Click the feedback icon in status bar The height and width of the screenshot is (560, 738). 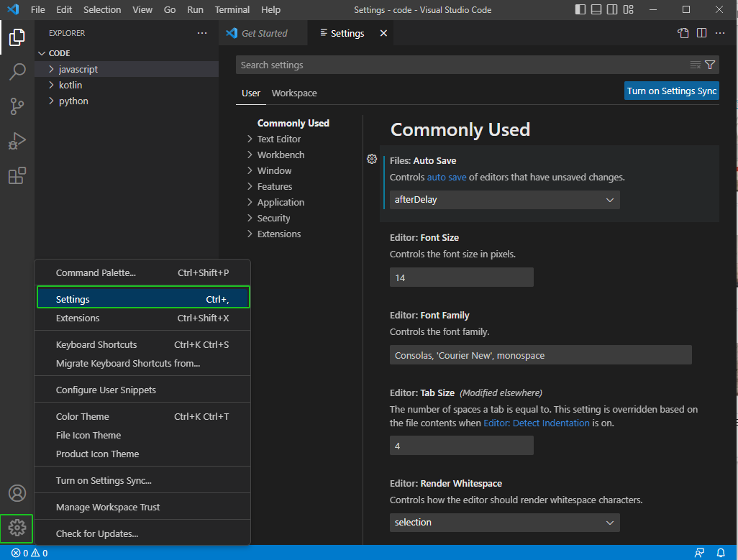point(699,553)
